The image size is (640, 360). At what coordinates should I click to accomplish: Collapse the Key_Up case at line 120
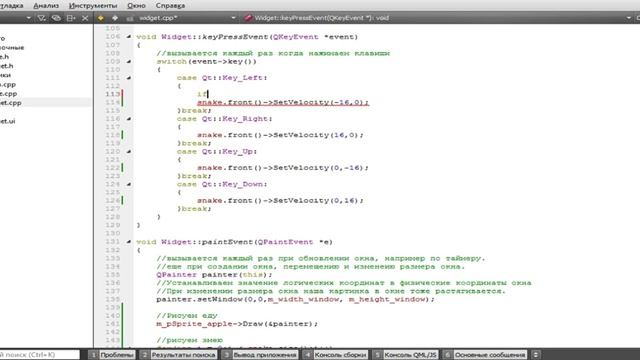click(129, 151)
